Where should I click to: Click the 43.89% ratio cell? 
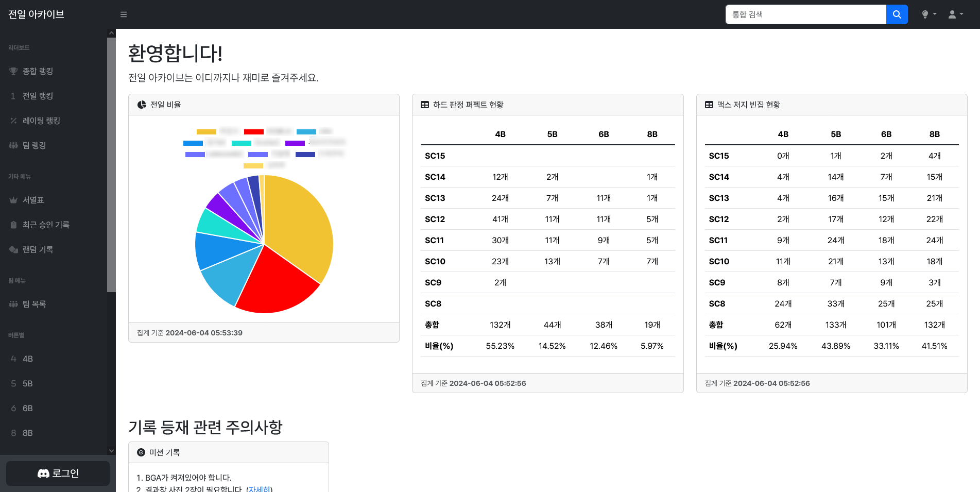pos(836,346)
